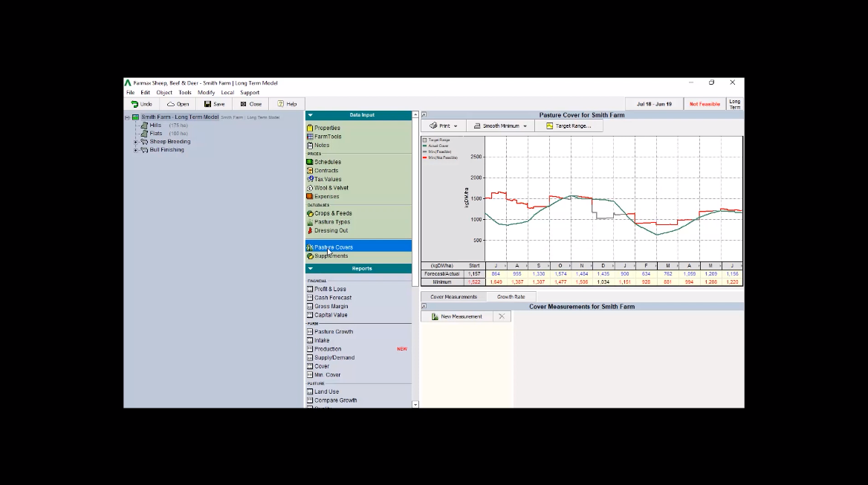This screenshot has height=485, width=868.
Task: Click the side panel scroll down arrow
Action: click(x=415, y=405)
